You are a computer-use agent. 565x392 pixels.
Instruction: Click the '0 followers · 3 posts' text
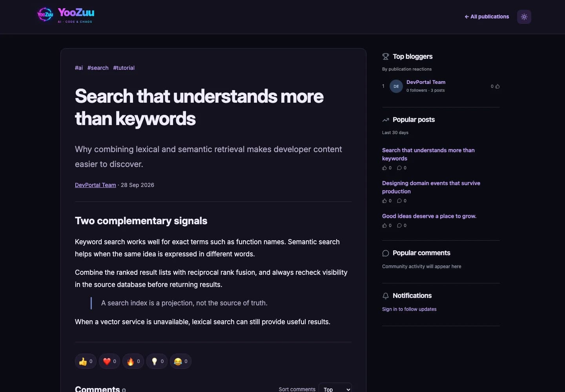pos(426,90)
